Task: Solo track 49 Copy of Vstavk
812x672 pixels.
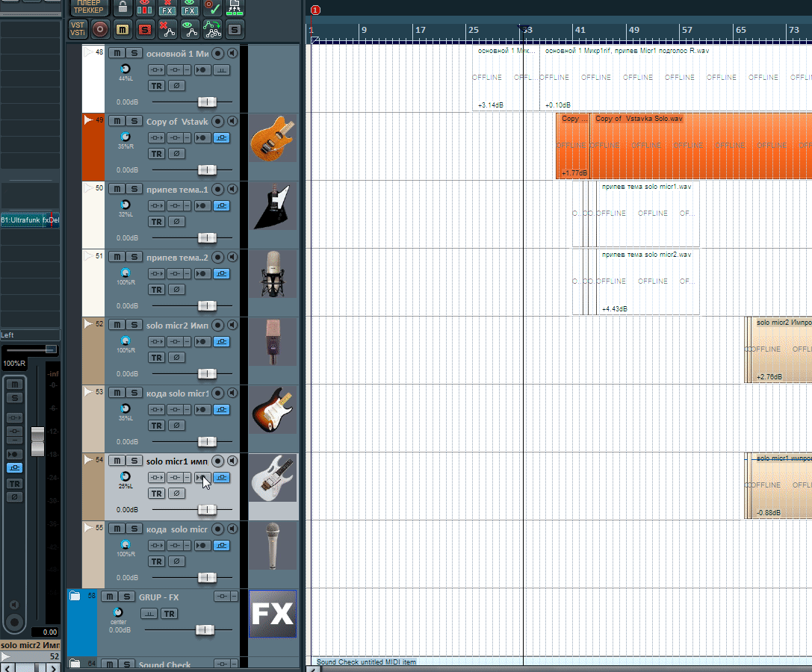Action: pyautogui.click(x=134, y=121)
